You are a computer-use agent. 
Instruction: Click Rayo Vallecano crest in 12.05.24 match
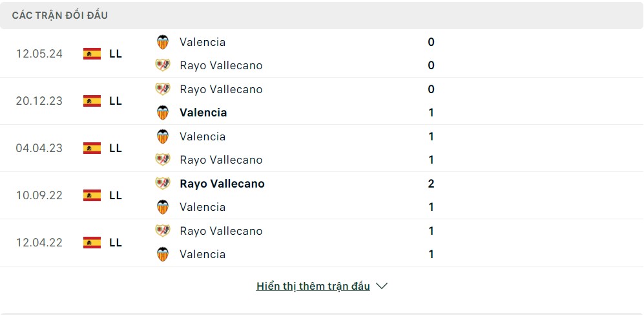163,65
